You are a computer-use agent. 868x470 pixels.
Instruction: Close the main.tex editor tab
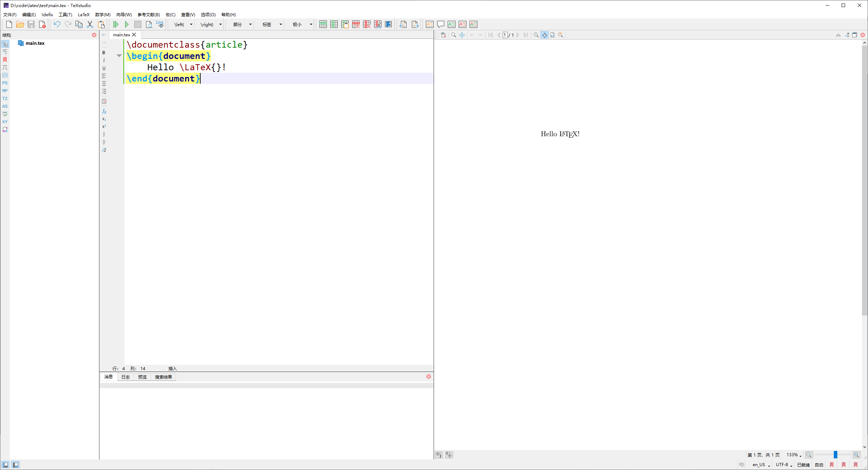point(134,35)
